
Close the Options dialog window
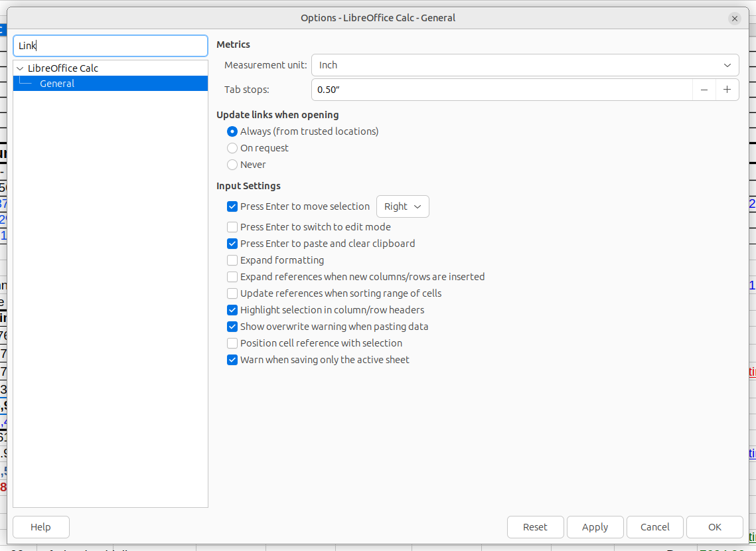(x=734, y=19)
